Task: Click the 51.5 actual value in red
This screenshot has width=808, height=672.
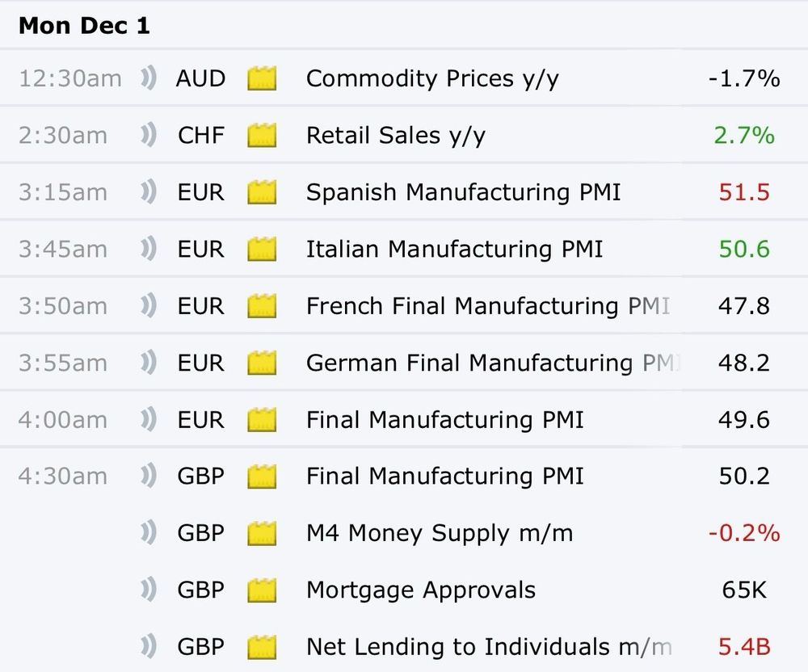Action: 743,192
